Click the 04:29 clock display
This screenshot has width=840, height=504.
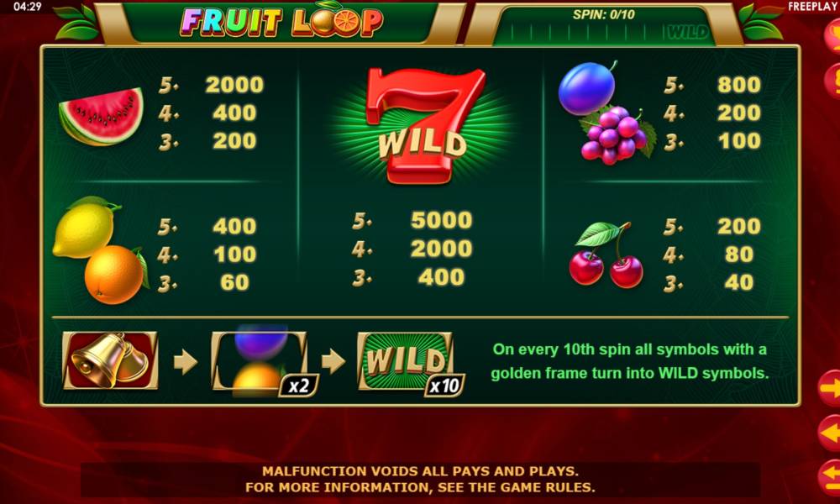point(27,7)
